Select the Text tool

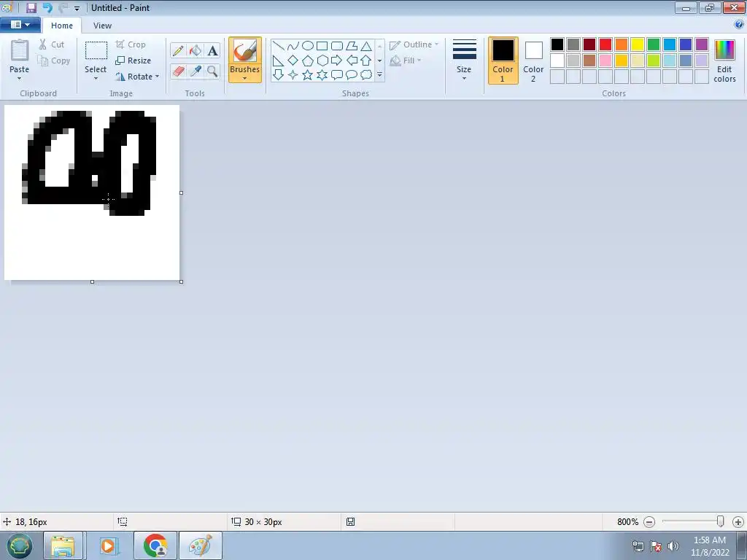[212, 50]
